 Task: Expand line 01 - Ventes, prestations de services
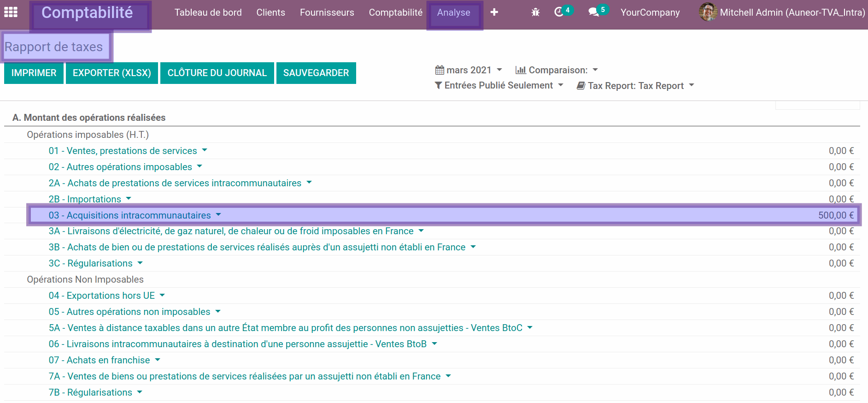point(123,151)
